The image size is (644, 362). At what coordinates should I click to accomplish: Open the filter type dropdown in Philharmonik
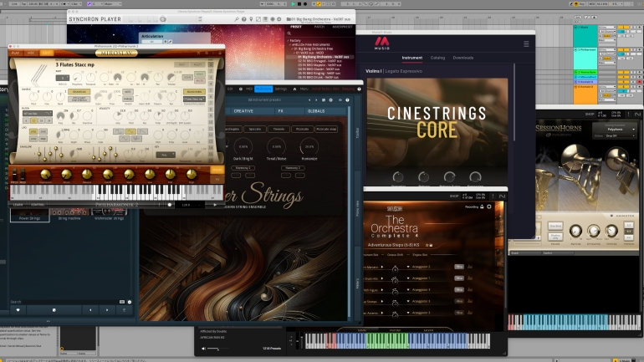click(x=37, y=113)
